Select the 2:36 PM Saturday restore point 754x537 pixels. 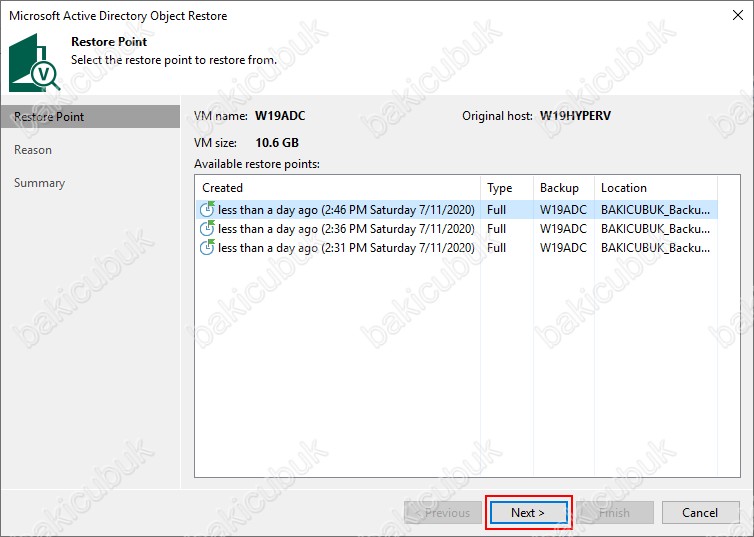pyautogui.click(x=347, y=229)
